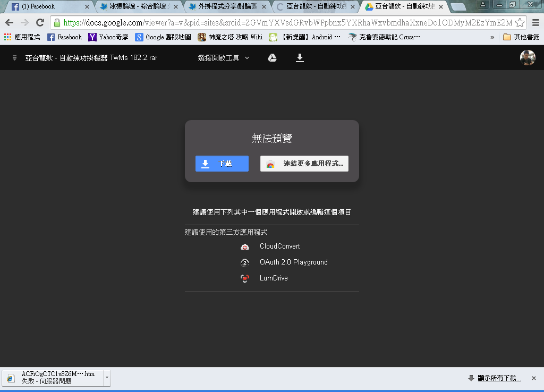Click the download arrow icon in header

coord(300,58)
